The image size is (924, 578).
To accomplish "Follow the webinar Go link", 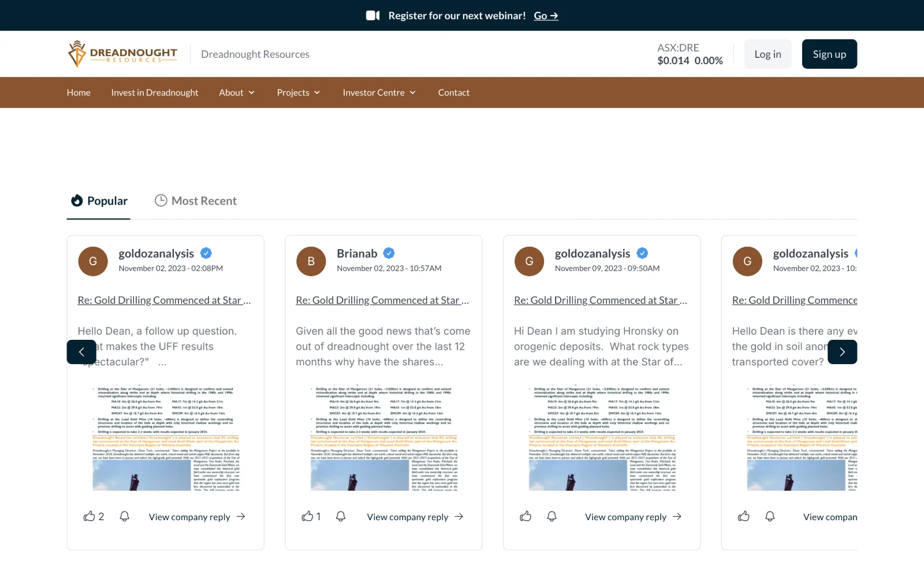I will click(546, 16).
